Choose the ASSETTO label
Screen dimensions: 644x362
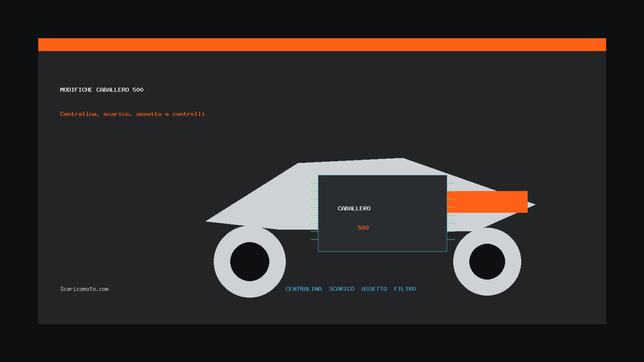[374, 289]
